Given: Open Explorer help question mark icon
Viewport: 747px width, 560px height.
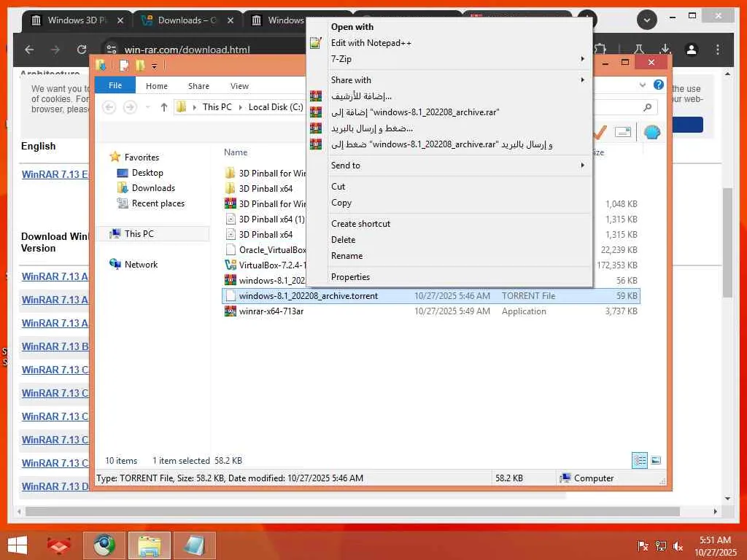Looking at the screenshot, I should (659, 85).
